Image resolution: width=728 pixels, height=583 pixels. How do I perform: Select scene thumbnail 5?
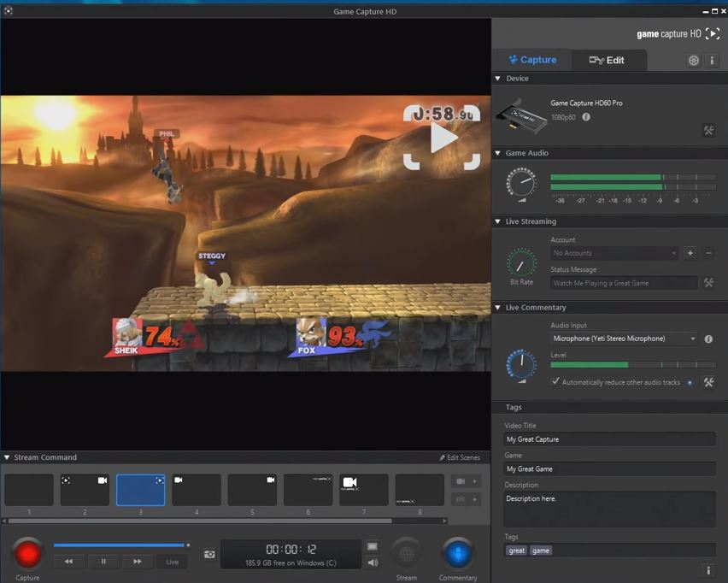[x=252, y=490]
